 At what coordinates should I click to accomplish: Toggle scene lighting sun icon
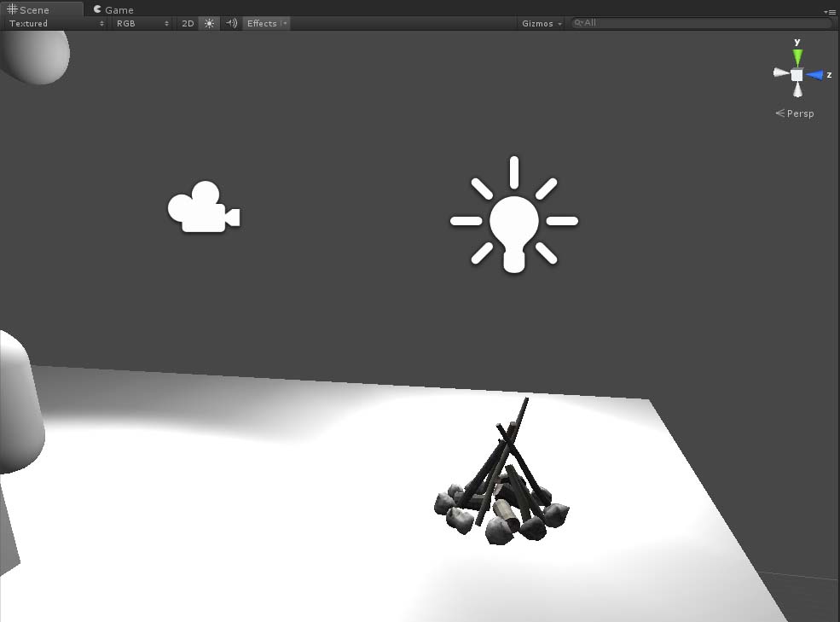[209, 23]
